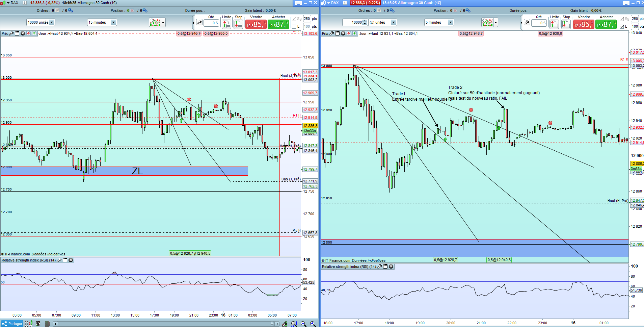This screenshot has height=327, width=644.
Task: Click 250 pts field in left window
Action: coord(307,19)
